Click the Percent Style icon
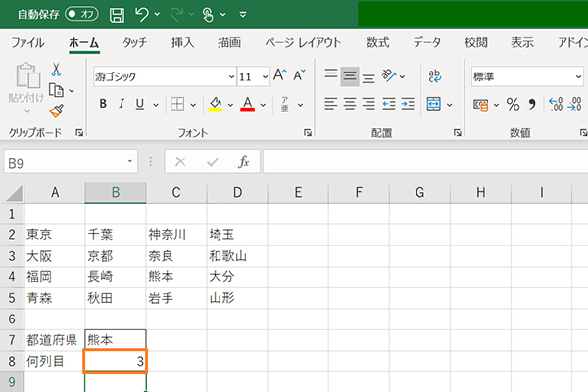Screen dimensions: 588x392 [x=513, y=104]
